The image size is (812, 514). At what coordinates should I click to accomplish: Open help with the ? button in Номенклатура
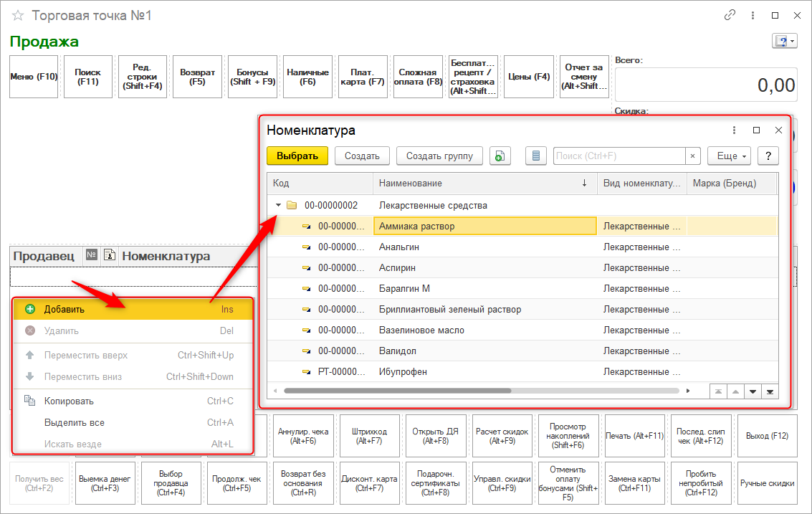(x=768, y=156)
